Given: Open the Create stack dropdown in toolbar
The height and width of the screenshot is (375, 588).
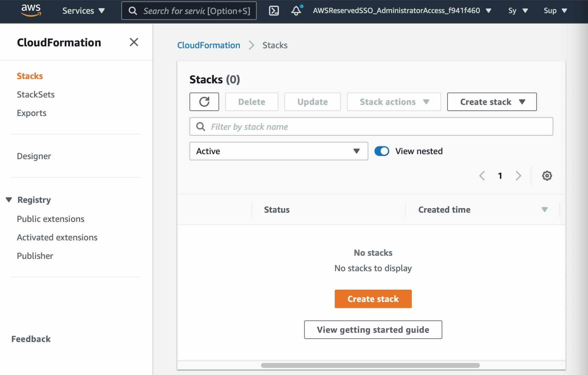Looking at the screenshot, I should pos(492,102).
